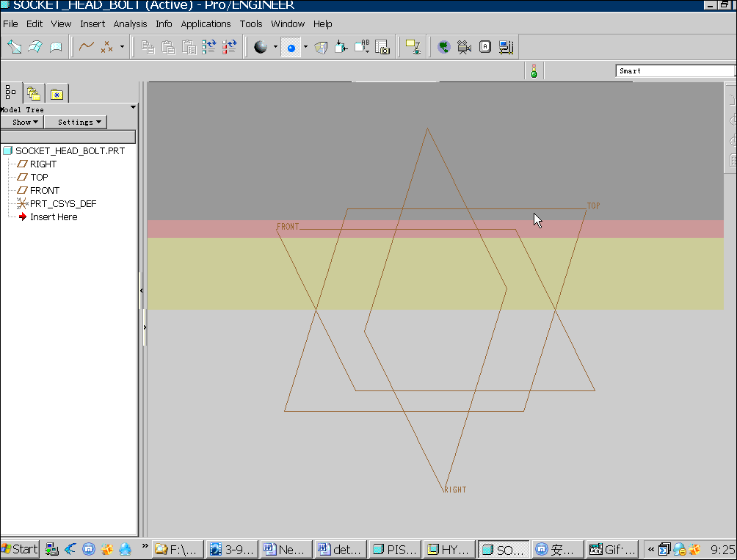The height and width of the screenshot is (560, 737).
Task: Select the TOP datum plane tree item
Action: pos(39,177)
